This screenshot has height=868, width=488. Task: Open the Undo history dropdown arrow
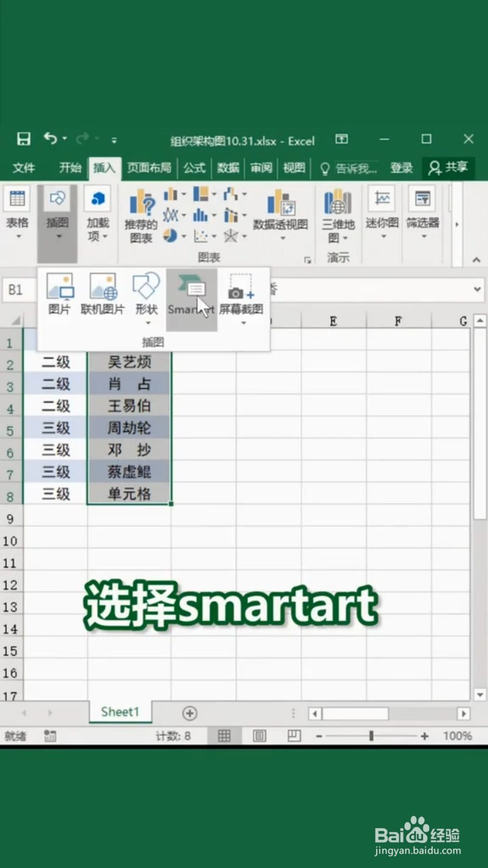click(x=65, y=139)
